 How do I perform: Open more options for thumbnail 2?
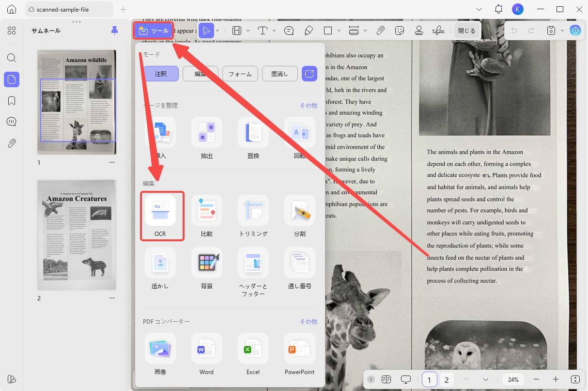coord(112,298)
